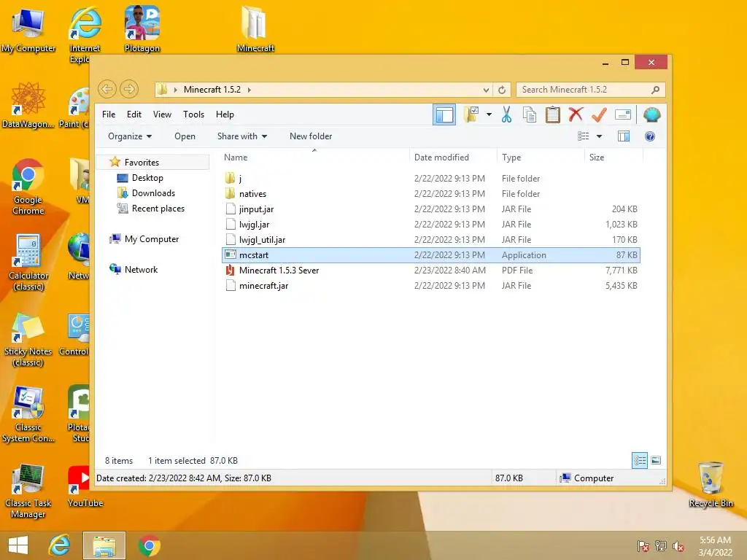Select the lwjgl.jar file
747x560 pixels.
pos(430,225)
